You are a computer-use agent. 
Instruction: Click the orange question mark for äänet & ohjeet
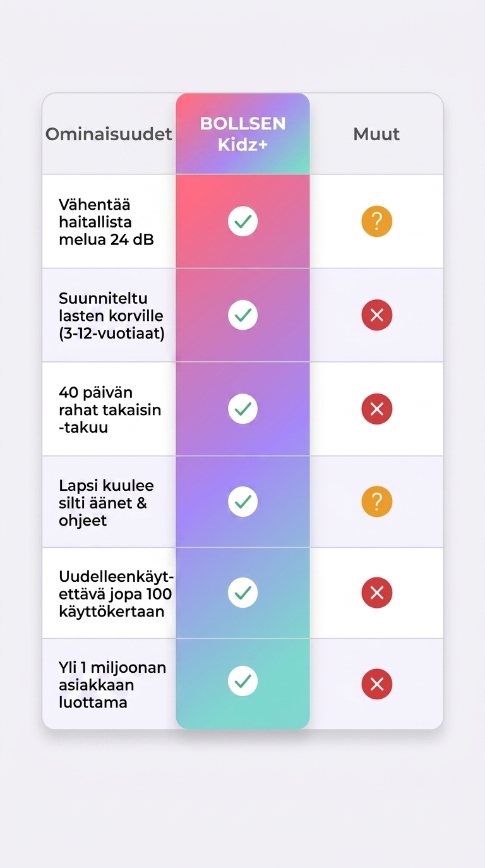click(377, 502)
